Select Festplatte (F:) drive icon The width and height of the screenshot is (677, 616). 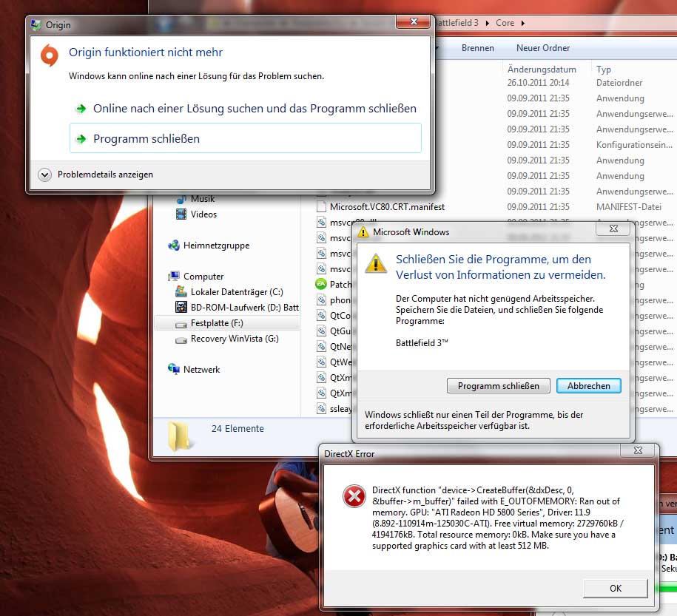181,324
